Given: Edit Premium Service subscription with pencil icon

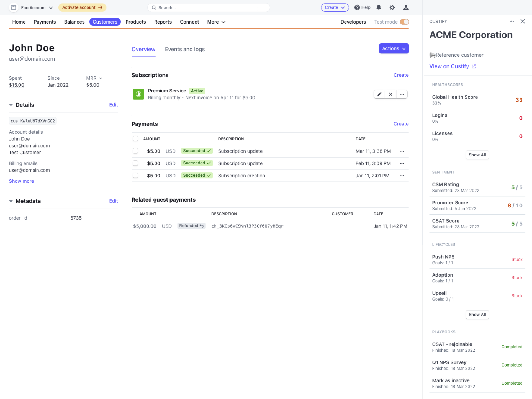Looking at the screenshot, I should tap(379, 94).
